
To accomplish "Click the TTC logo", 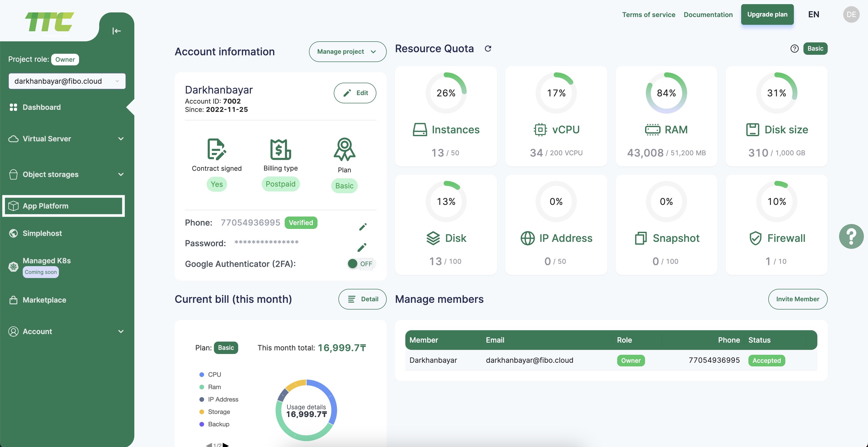I will click(x=50, y=22).
